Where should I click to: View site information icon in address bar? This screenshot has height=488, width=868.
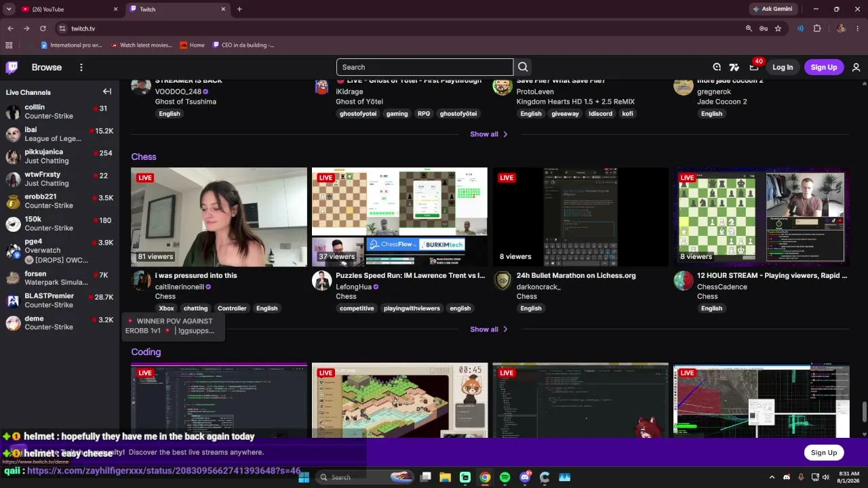[62, 28]
